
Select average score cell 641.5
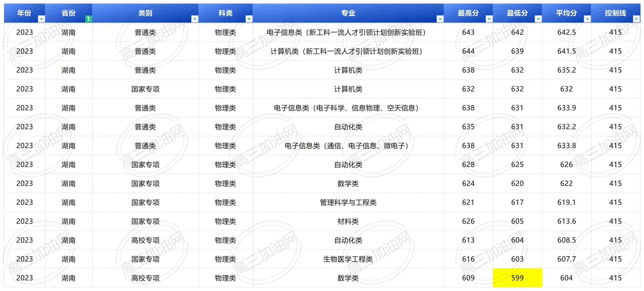point(566,51)
